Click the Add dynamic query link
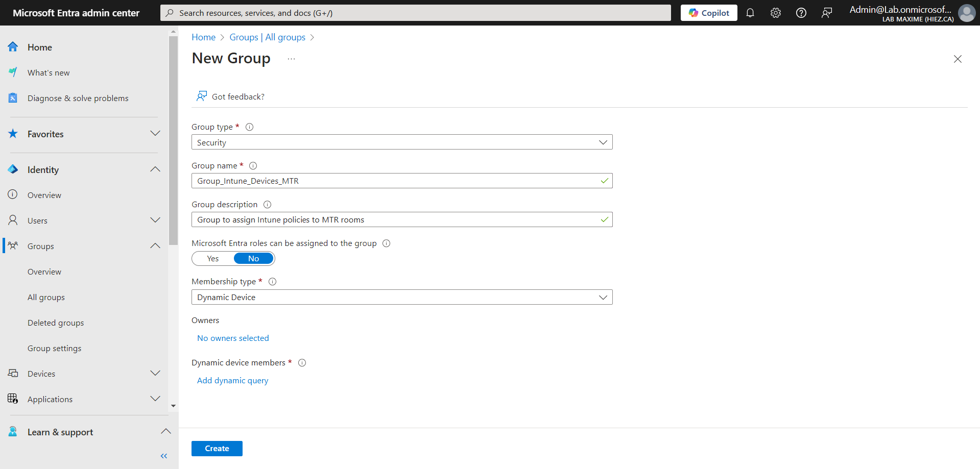The width and height of the screenshot is (980, 469). coord(232,380)
